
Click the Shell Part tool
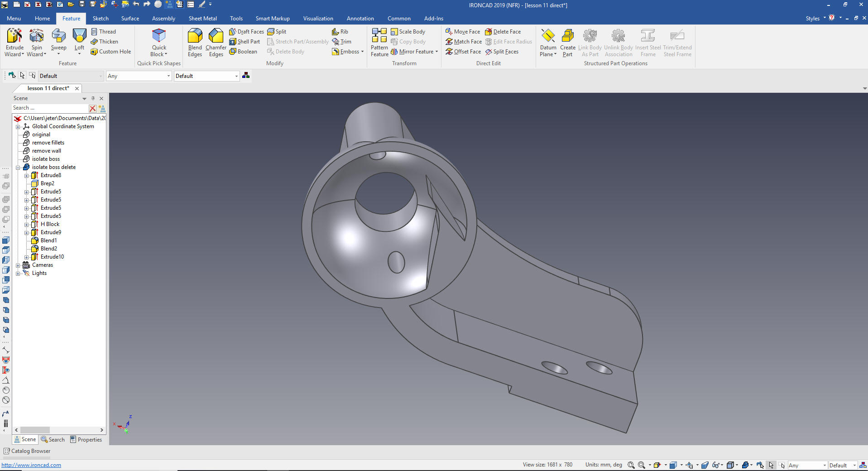245,42
